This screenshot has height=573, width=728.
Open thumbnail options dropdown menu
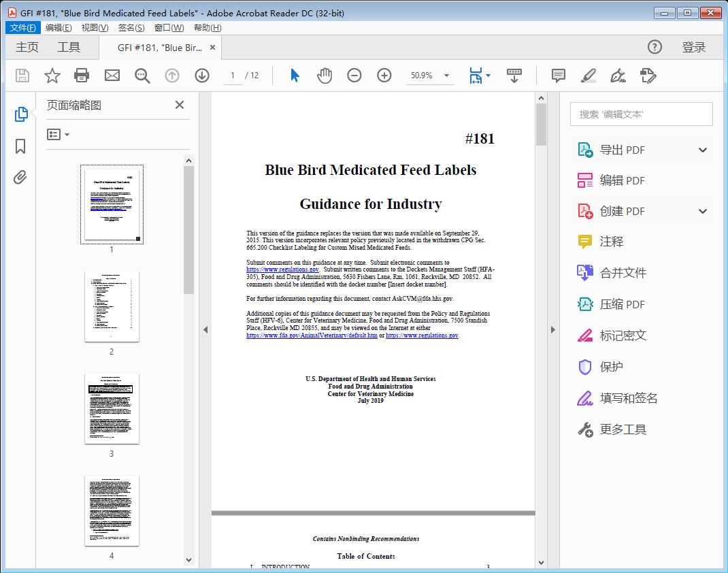[59, 135]
